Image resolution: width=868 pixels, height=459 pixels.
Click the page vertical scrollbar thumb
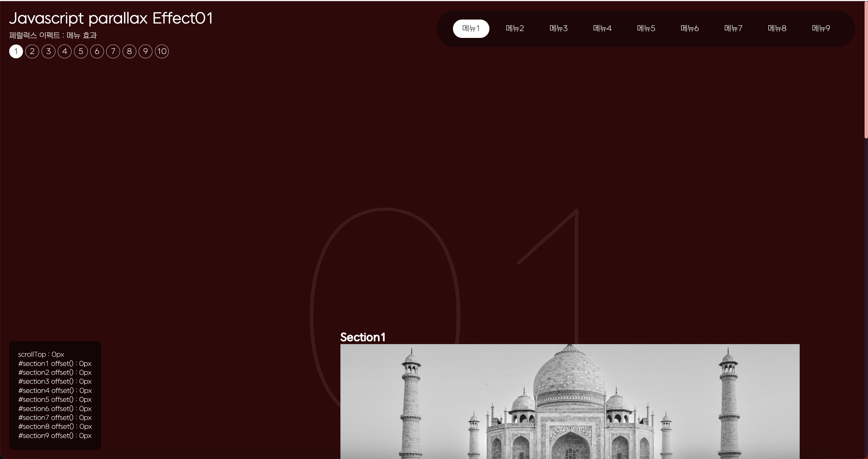866,70
